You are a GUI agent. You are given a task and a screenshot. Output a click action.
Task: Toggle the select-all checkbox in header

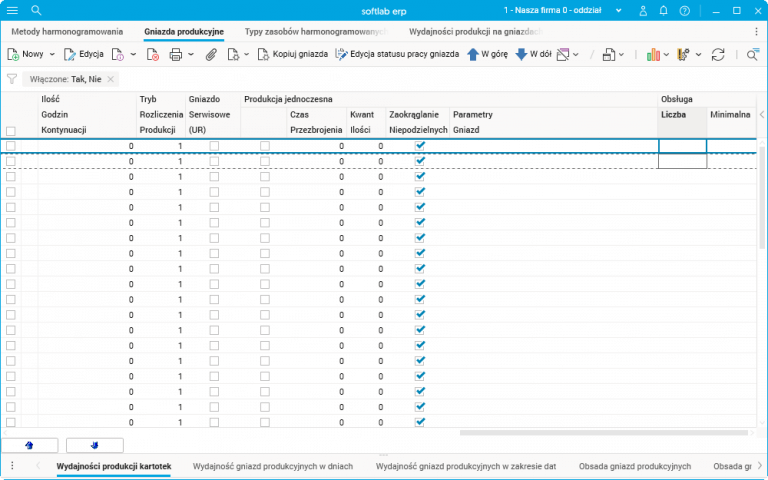pos(11,131)
